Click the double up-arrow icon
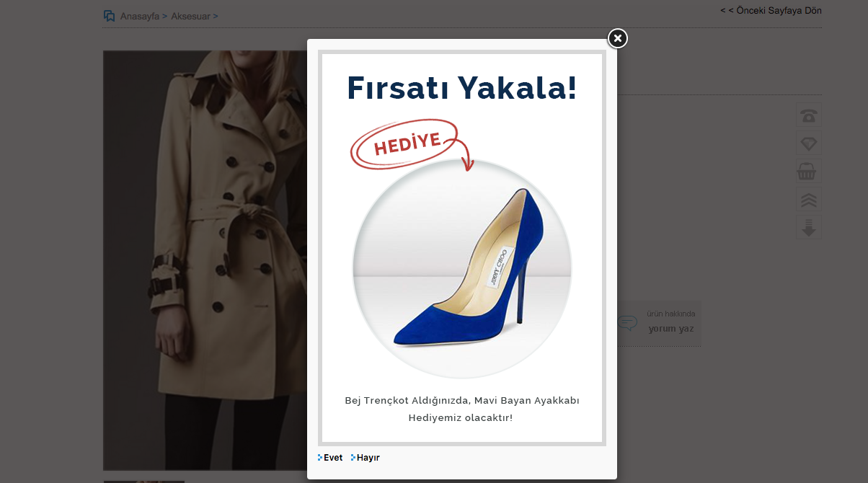The width and height of the screenshot is (868, 483). (x=809, y=200)
